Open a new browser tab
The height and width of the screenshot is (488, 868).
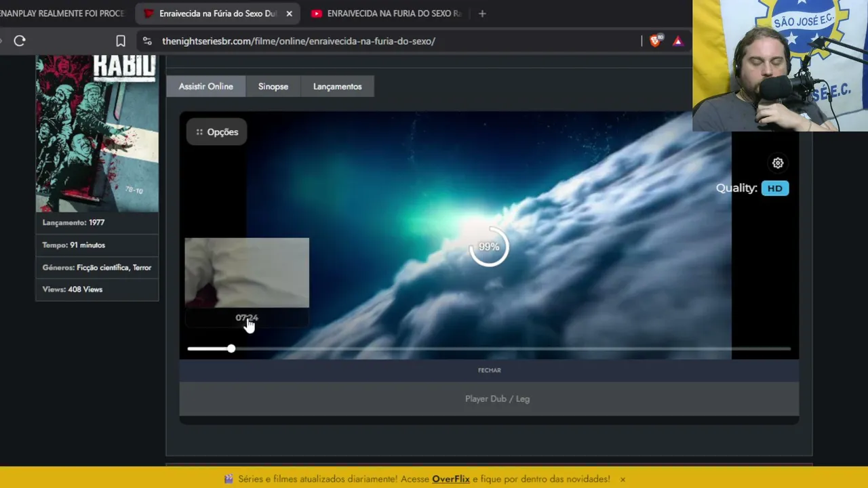tap(482, 14)
